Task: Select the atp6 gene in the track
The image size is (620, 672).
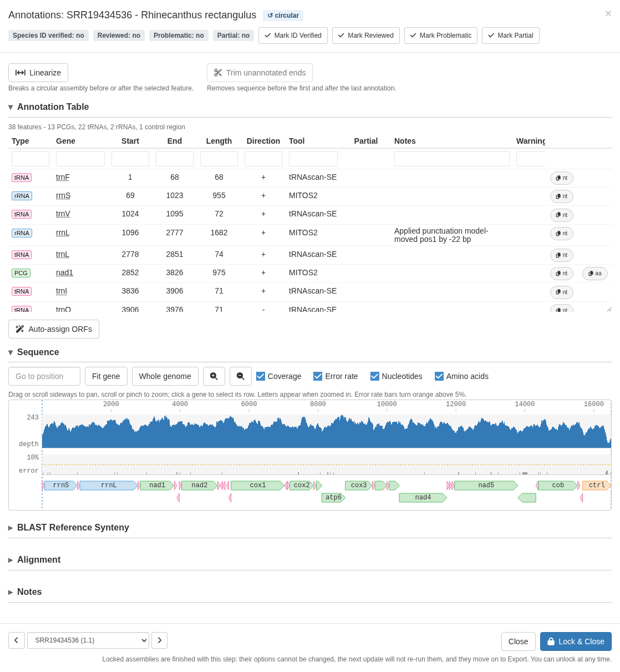Action: (333, 498)
